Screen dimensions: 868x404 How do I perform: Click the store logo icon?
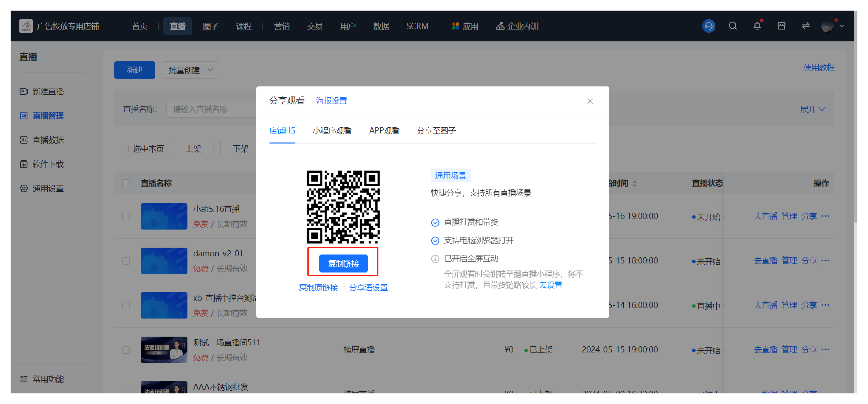point(26,26)
